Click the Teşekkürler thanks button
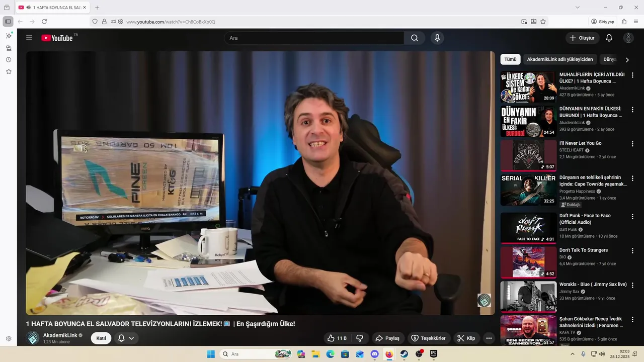 [x=429, y=338]
